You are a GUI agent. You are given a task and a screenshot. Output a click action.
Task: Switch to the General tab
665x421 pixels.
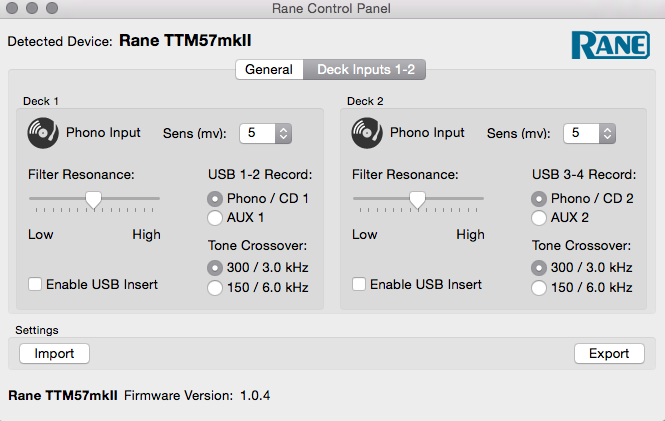click(x=269, y=70)
